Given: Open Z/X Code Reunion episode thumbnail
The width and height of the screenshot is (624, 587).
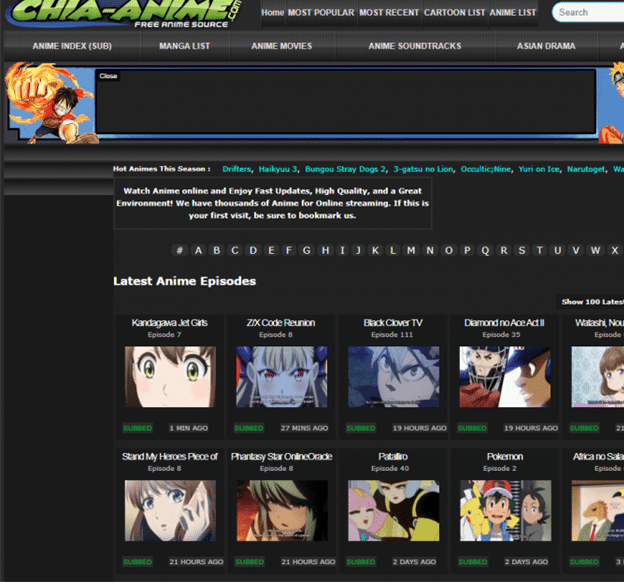Looking at the screenshot, I should [282, 377].
